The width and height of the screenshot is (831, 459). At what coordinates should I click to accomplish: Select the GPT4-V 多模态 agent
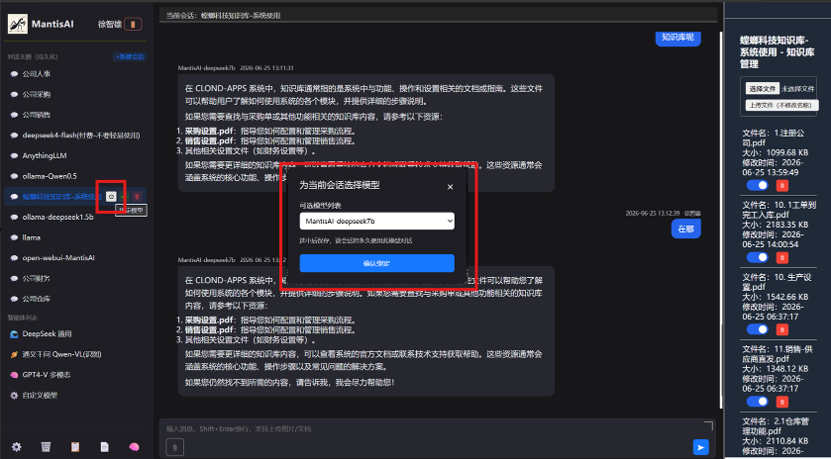click(76, 375)
